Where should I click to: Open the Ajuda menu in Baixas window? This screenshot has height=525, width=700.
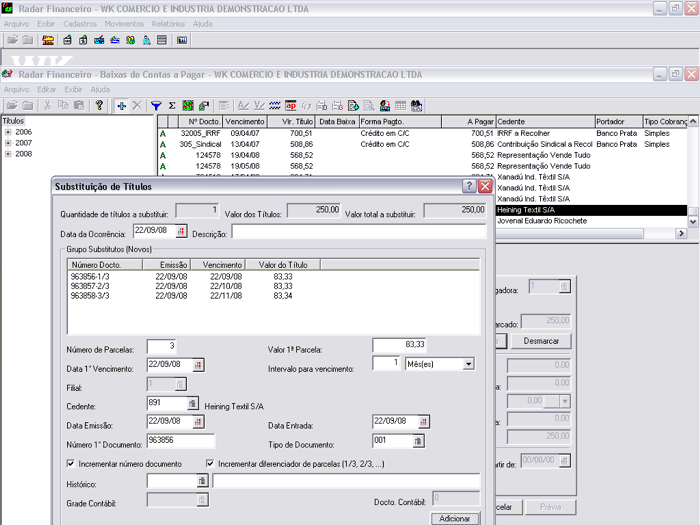click(x=100, y=89)
